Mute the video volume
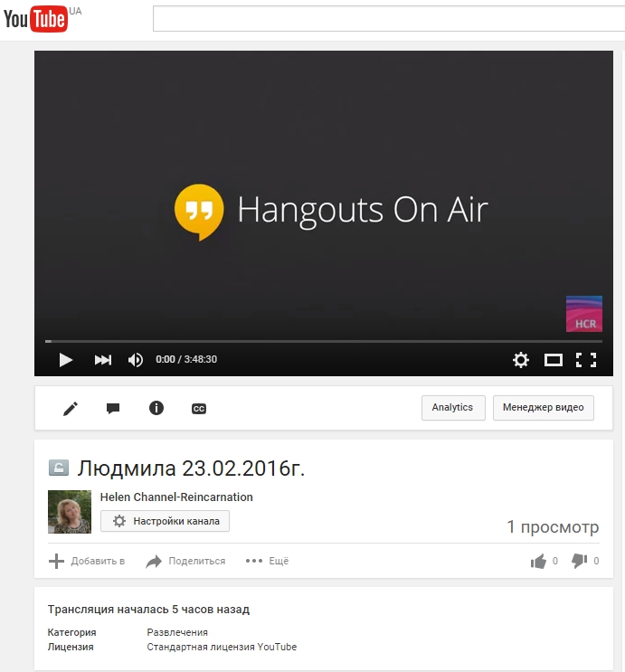This screenshot has height=672, width=625. click(136, 360)
